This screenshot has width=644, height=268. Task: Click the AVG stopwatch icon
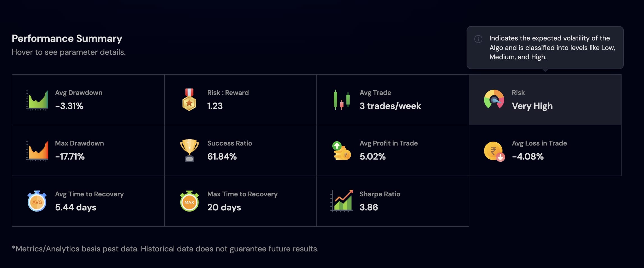(x=37, y=201)
